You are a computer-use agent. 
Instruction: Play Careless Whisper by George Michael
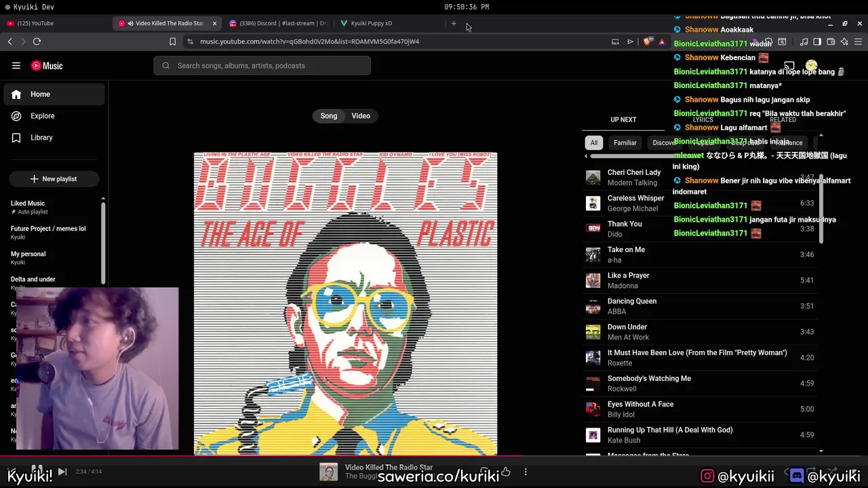click(x=701, y=203)
